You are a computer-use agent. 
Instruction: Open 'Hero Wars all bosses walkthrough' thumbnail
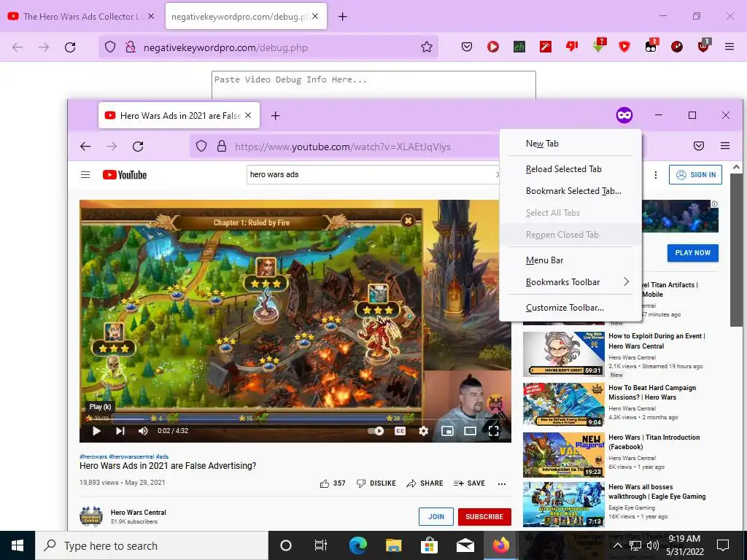(x=564, y=505)
